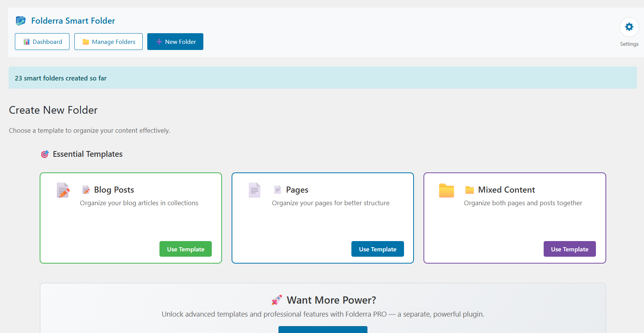The image size is (644, 333).
Task: Click 'Organize both pages and posts together' text
Action: pos(523,203)
